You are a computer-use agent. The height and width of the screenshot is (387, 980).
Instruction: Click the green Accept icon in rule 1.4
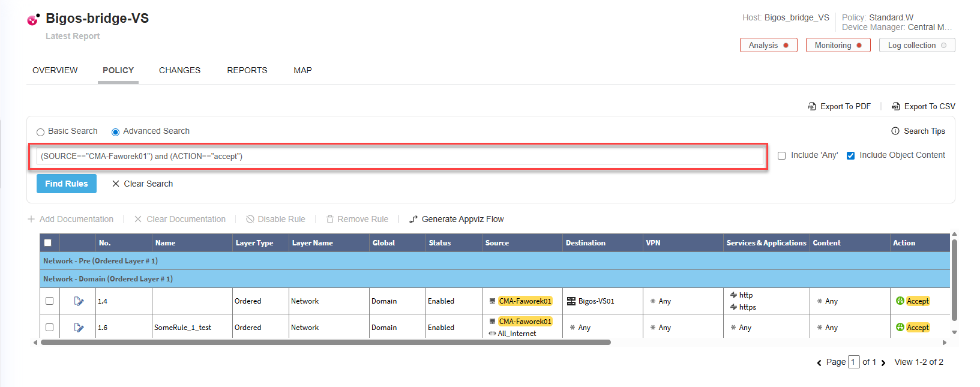coord(900,301)
